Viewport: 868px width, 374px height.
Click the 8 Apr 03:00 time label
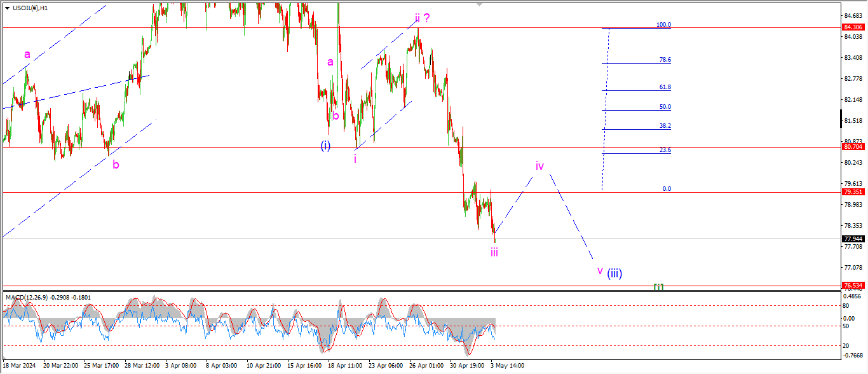(x=223, y=366)
